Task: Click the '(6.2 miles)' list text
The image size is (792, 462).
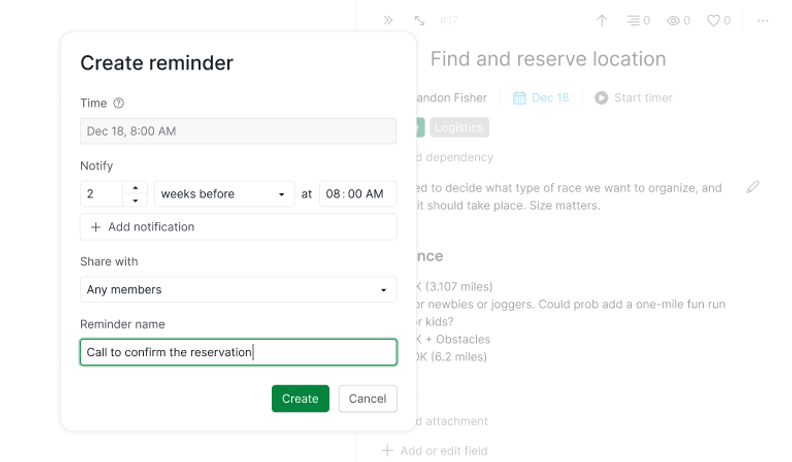Action: (x=459, y=357)
